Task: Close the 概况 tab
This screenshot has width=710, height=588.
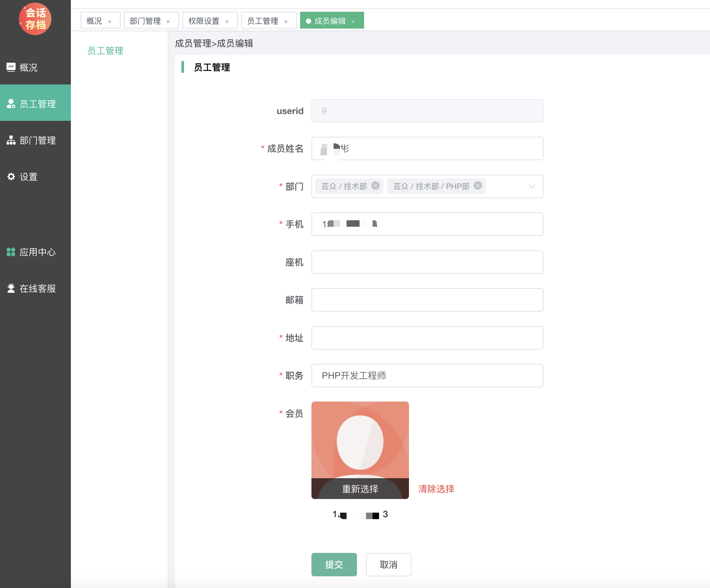Action: (x=110, y=22)
